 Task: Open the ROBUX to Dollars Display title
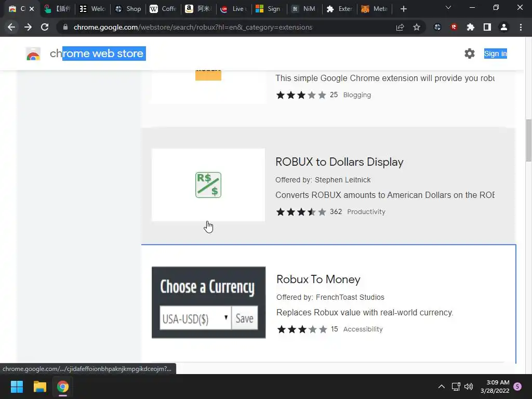tap(339, 162)
